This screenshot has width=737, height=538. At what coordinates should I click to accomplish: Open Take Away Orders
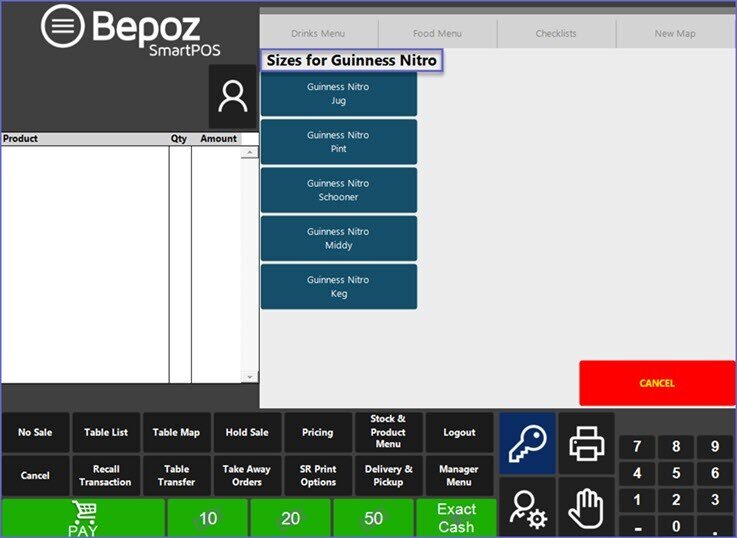247,476
